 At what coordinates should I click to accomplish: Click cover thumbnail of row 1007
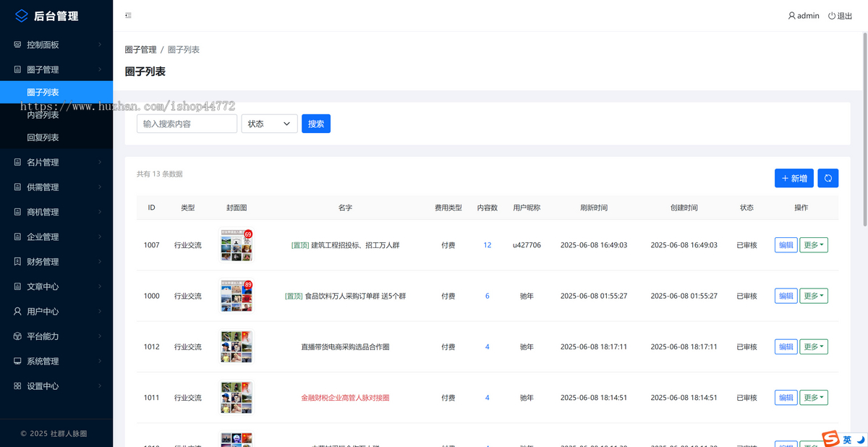point(237,245)
